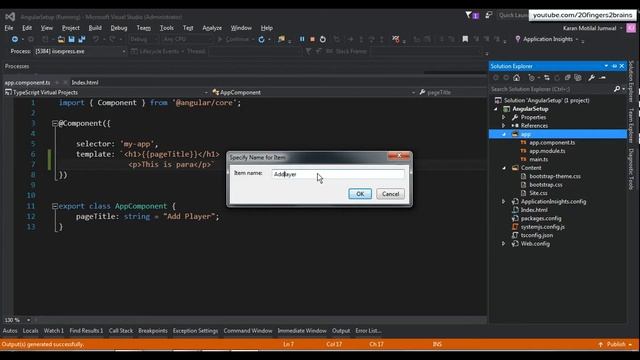
Task: Open the TypeScript Virtual Projects dropdown
Action: tap(206, 93)
